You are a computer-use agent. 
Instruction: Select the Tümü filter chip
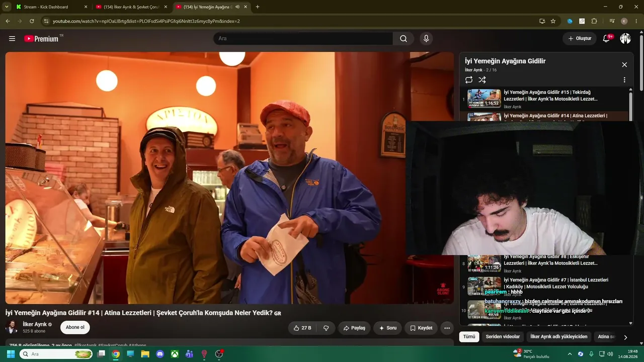(469, 336)
